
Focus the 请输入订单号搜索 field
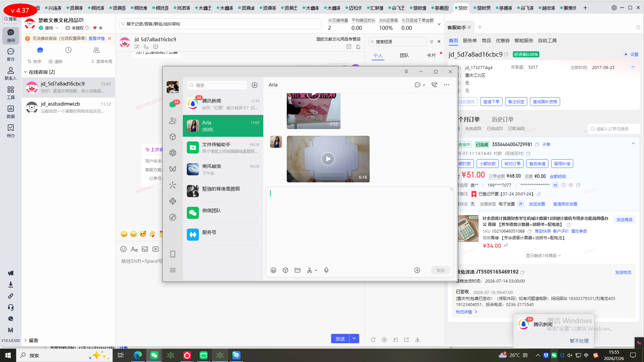point(614,129)
